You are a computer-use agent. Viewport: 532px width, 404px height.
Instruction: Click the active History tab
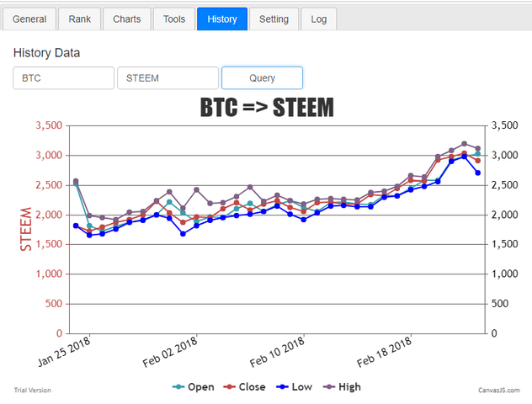(x=222, y=19)
